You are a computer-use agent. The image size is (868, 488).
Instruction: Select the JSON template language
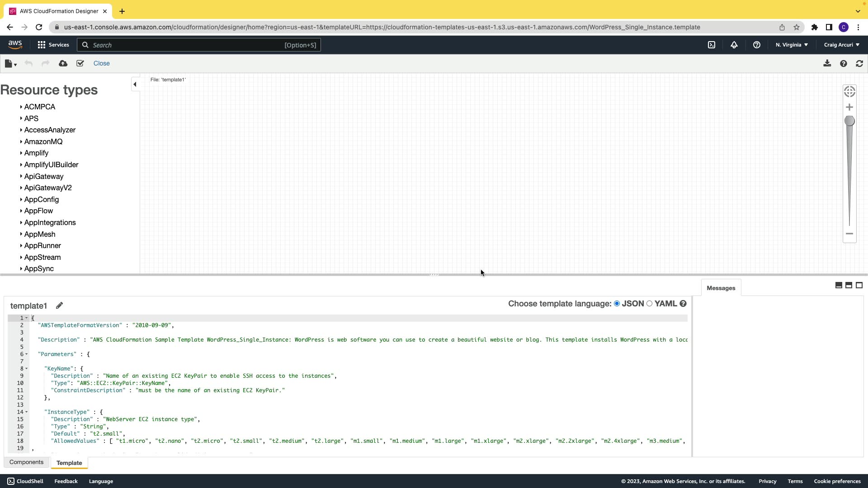(x=617, y=304)
